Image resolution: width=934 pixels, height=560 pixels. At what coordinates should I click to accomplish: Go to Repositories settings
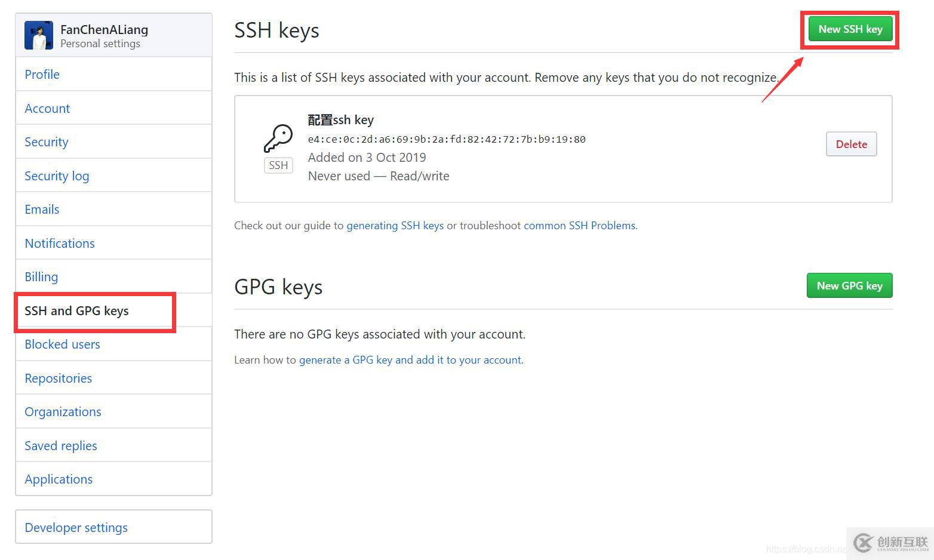(x=58, y=379)
